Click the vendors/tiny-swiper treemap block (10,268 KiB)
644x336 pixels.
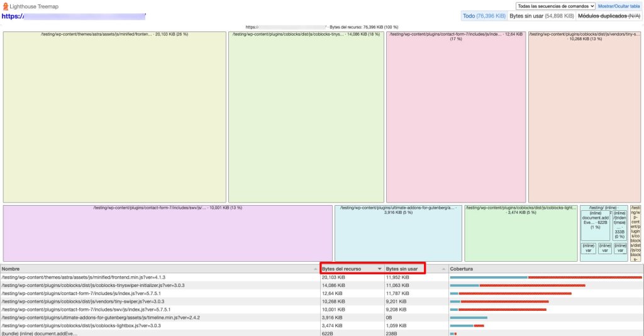coord(584,117)
